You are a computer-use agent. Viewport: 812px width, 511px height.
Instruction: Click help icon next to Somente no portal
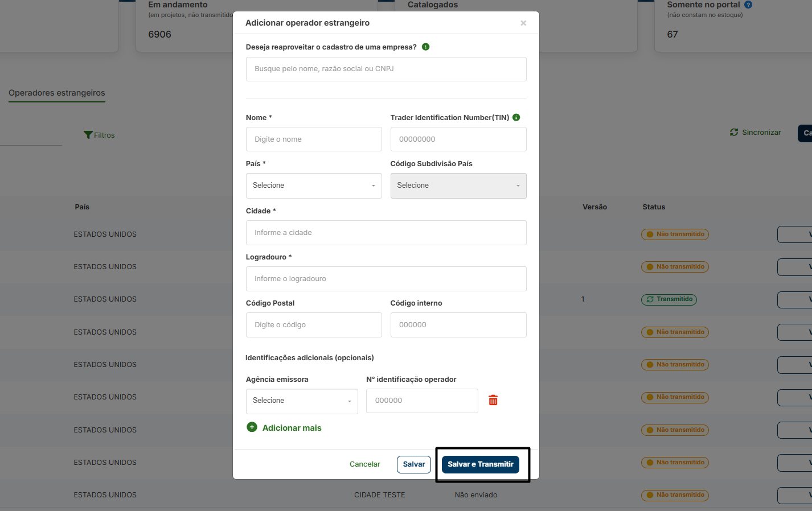(748, 5)
